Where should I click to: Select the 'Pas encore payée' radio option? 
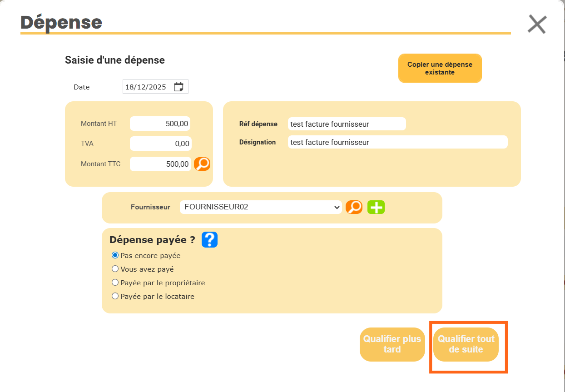tap(115, 255)
